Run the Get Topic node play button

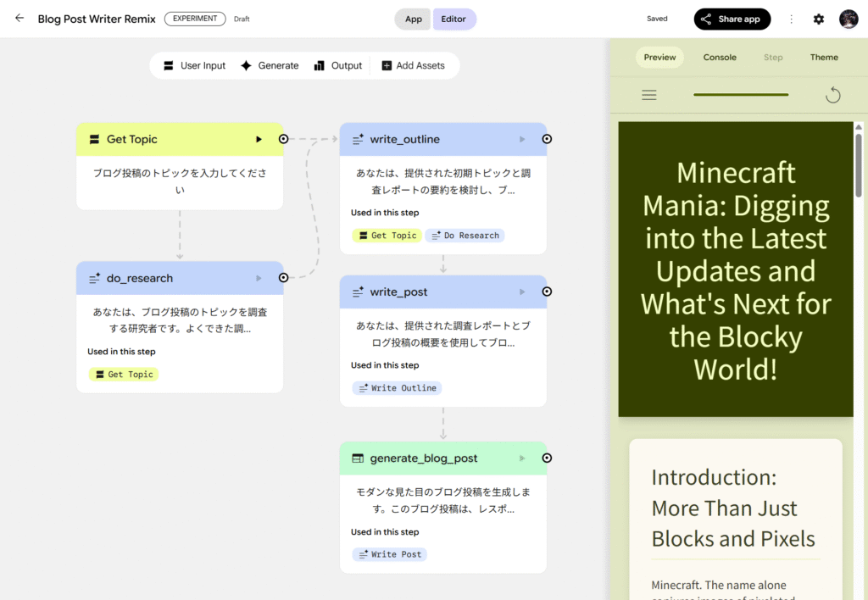(259, 139)
